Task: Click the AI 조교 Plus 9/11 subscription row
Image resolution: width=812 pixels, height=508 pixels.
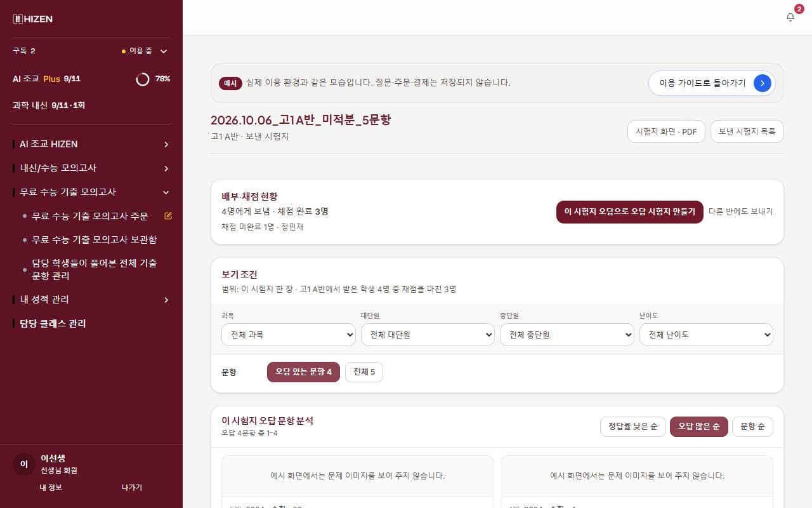Action: point(91,79)
